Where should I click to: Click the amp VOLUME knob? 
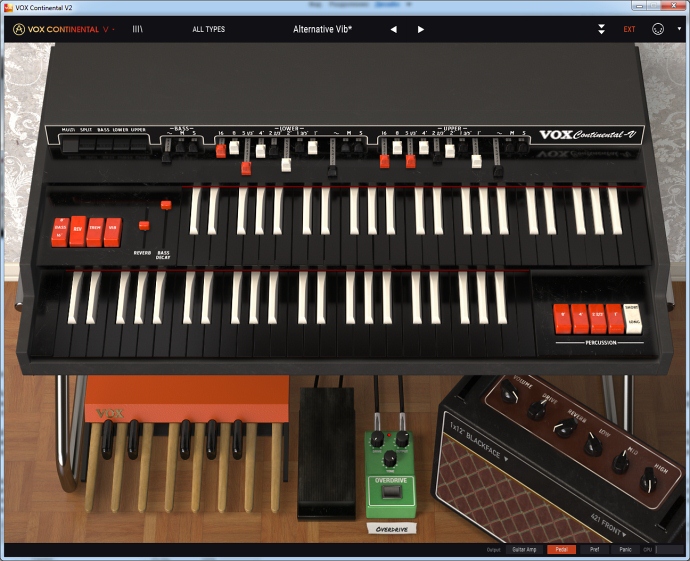point(509,392)
